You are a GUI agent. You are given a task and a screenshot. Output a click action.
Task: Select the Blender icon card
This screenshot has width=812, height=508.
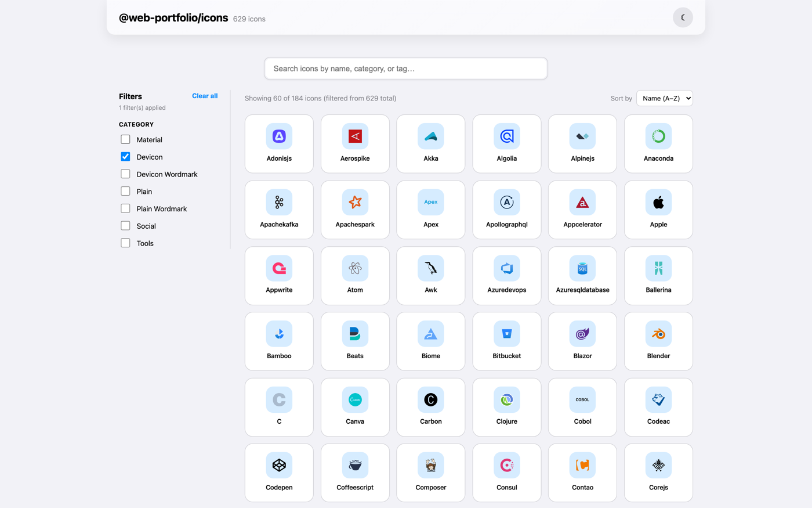[x=658, y=341]
